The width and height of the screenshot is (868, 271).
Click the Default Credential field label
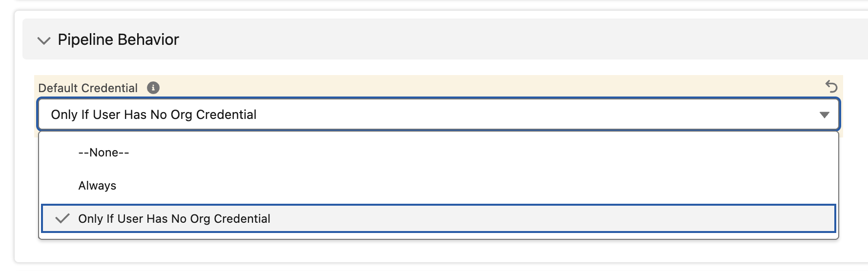click(88, 88)
